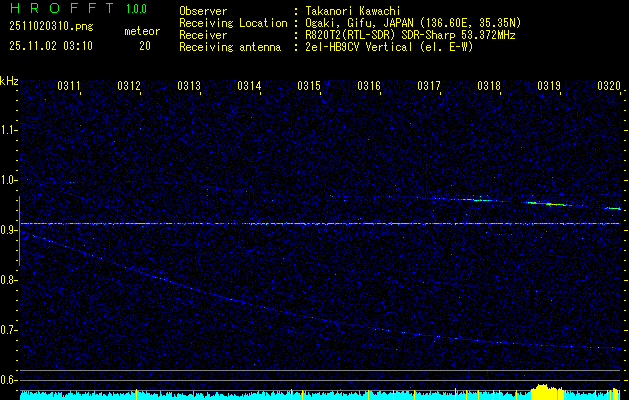This screenshot has height=400, width=629.
Task: Click the 0317 time label
Action: pos(429,87)
